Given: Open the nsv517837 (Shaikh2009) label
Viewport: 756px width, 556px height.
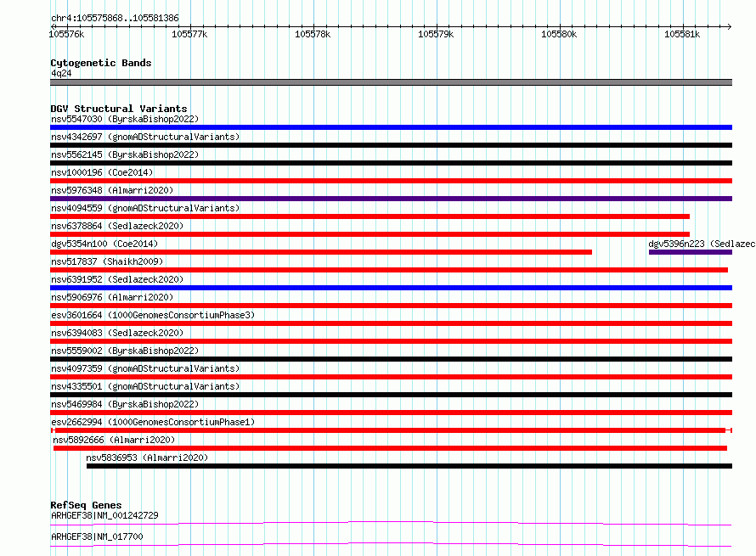Looking at the screenshot, I should tap(107, 261).
